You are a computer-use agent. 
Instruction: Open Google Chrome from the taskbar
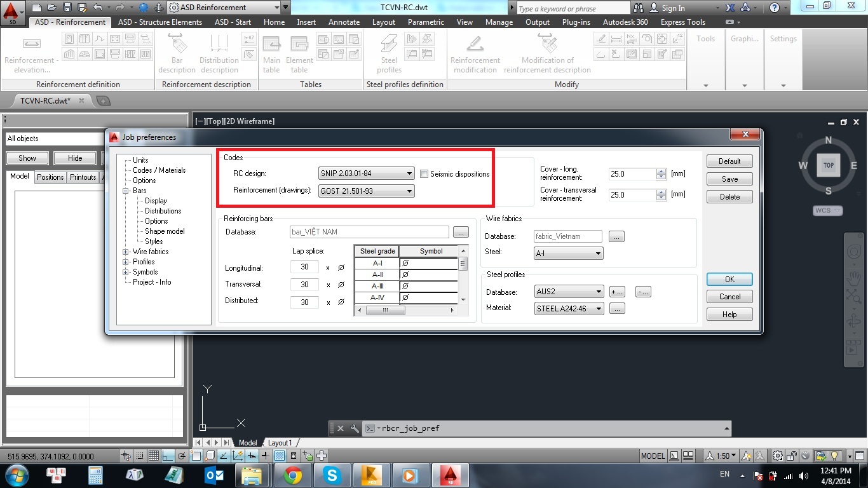tap(292, 475)
